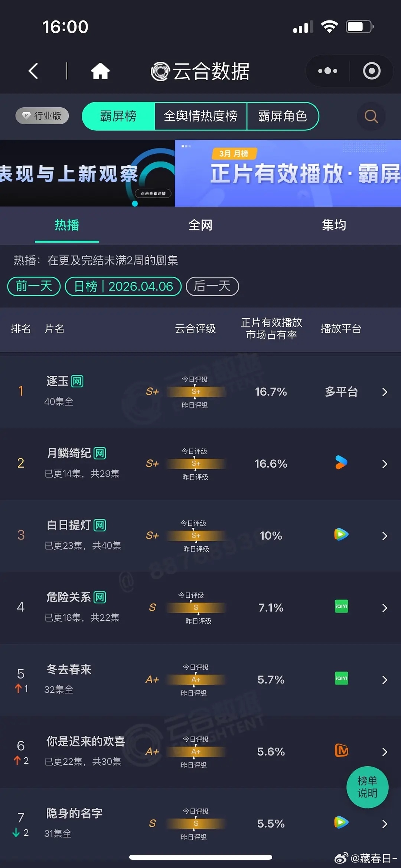Open the 全舆情热度榜 tab
This screenshot has height=868, width=401.
tap(201, 116)
